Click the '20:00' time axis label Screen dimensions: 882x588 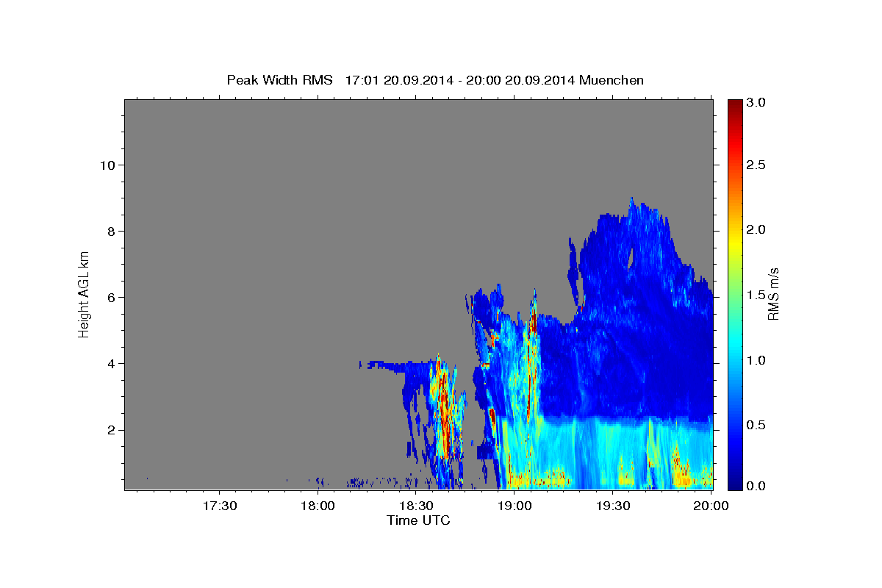(x=711, y=506)
